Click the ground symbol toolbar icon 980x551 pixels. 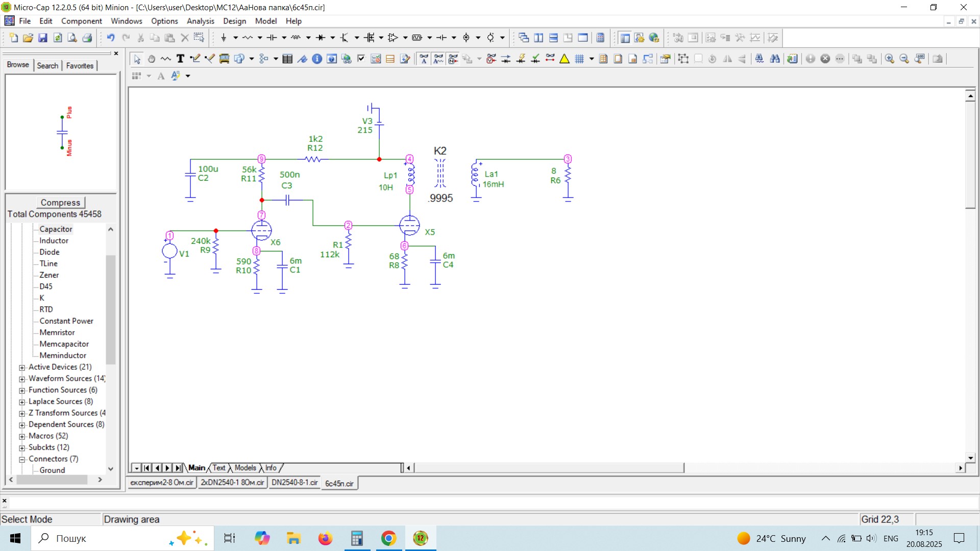224,38
